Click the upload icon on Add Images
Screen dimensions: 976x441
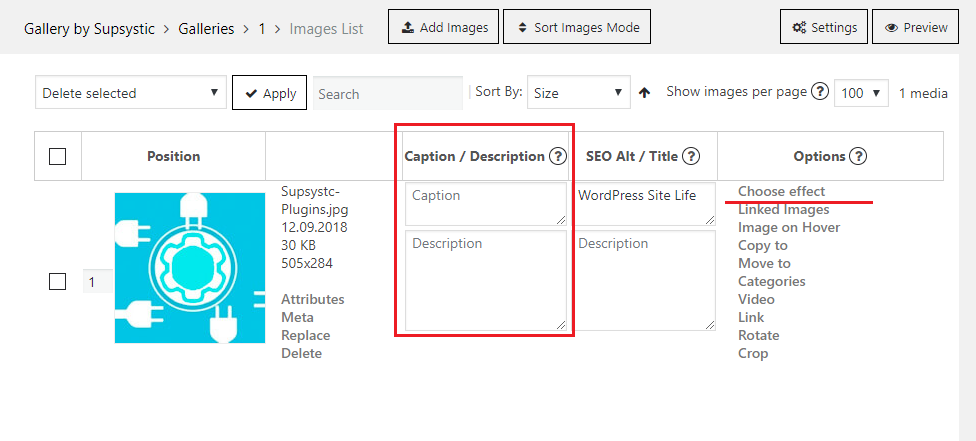(408, 27)
